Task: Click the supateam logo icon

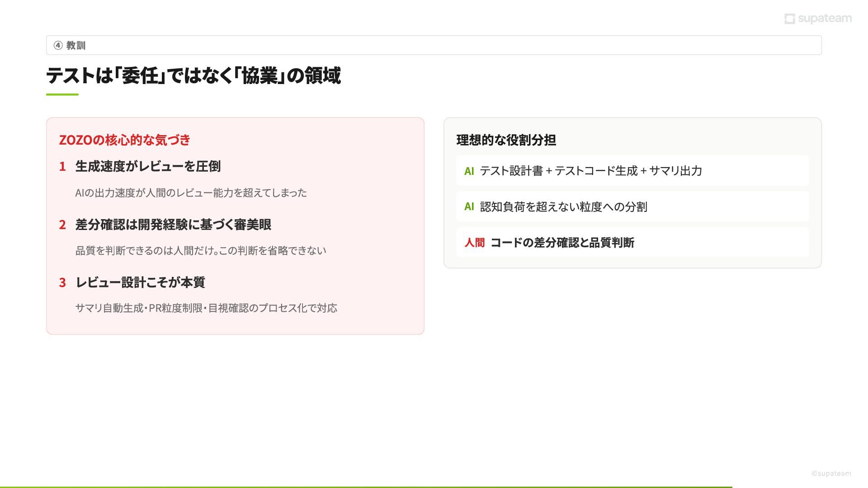Action: click(x=789, y=19)
